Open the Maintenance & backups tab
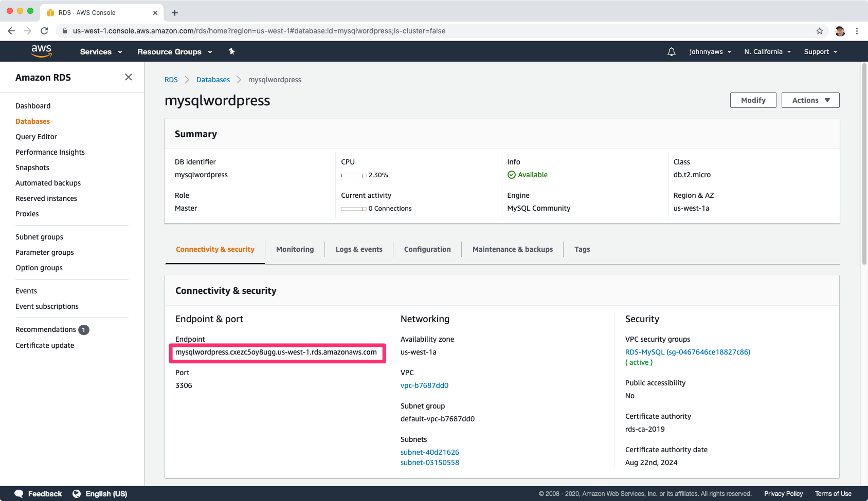 [x=513, y=249]
